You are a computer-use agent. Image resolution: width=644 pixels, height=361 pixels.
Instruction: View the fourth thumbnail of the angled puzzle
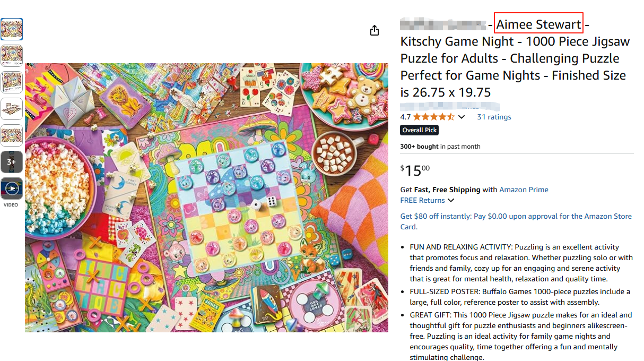pos(12,109)
